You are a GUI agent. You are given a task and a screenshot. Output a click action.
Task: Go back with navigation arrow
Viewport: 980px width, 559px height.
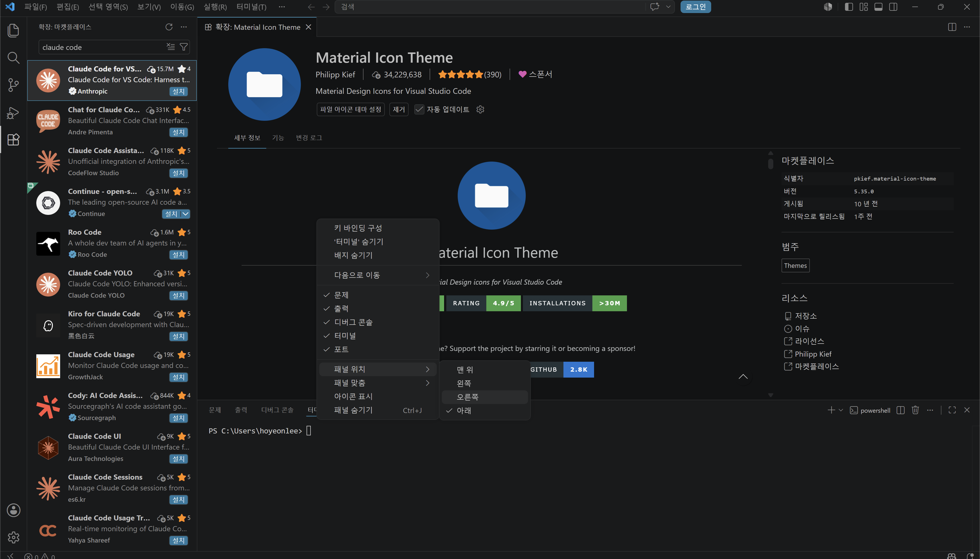point(311,7)
